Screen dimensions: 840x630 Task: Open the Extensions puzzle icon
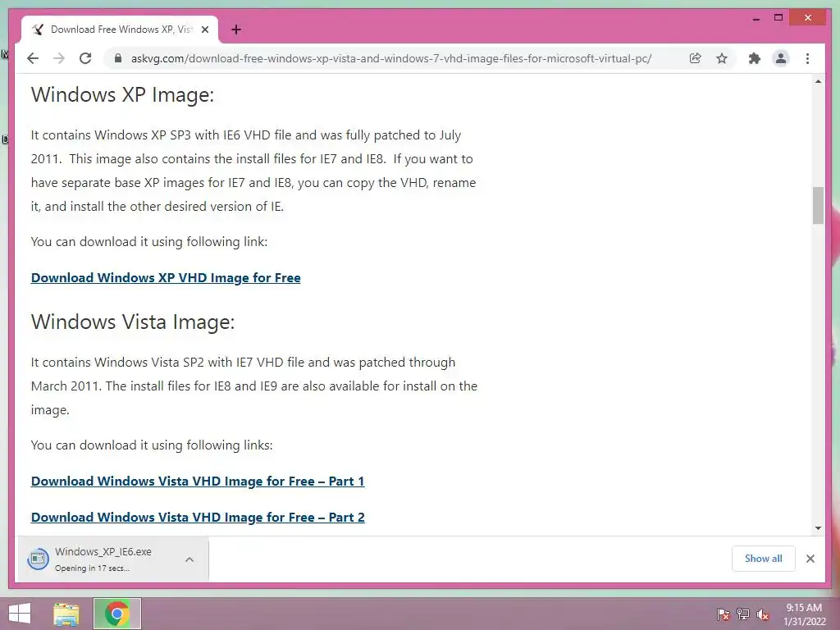755,58
